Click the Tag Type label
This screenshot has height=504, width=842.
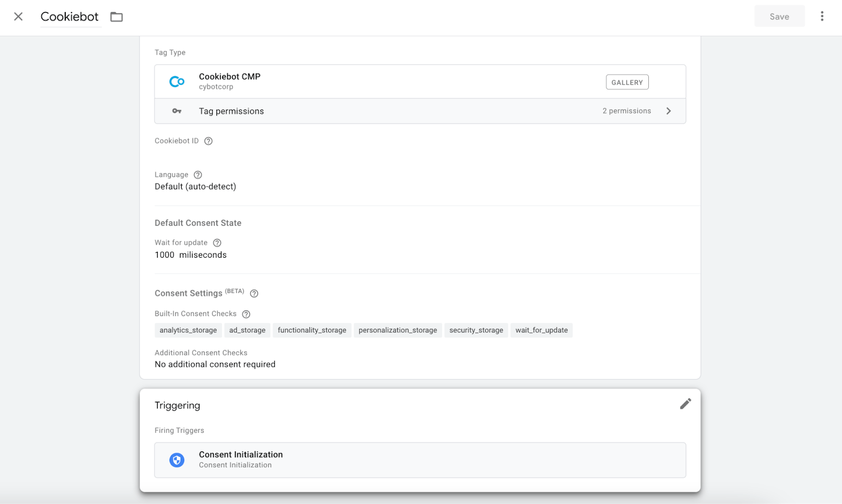pos(170,53)
